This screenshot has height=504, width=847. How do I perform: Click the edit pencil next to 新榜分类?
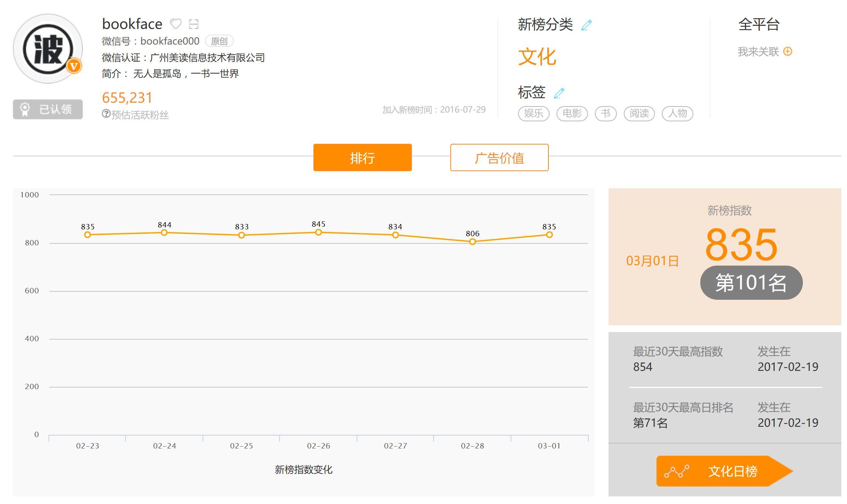pyautogui.click(x=586, y=25)
